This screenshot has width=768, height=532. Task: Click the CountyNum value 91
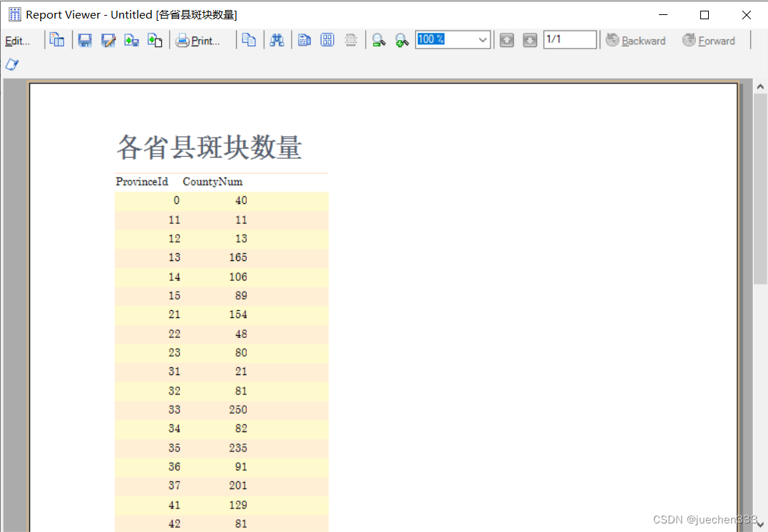[x=241, y=466]
